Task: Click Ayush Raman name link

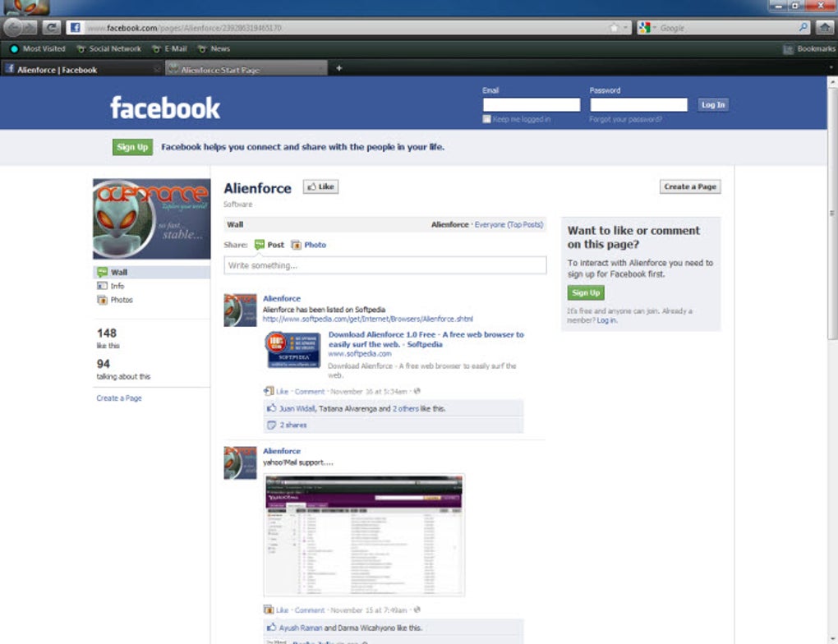Action: click(301, 628)
